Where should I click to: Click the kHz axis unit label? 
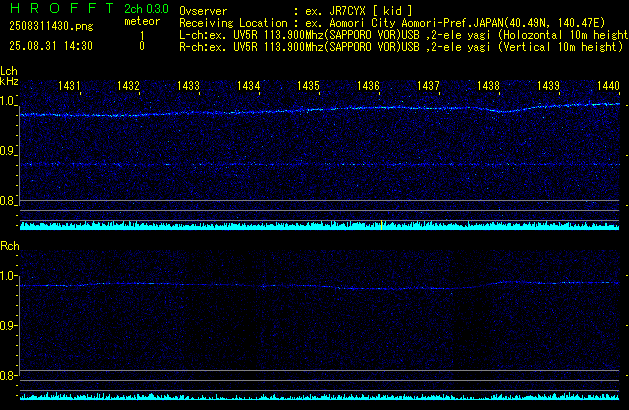(9, 81)
